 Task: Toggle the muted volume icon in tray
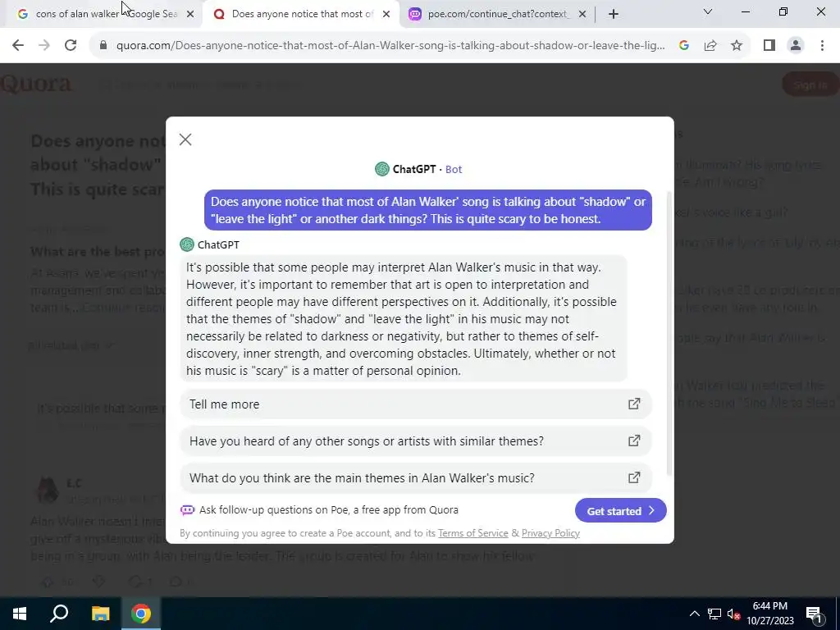[733, 614]
